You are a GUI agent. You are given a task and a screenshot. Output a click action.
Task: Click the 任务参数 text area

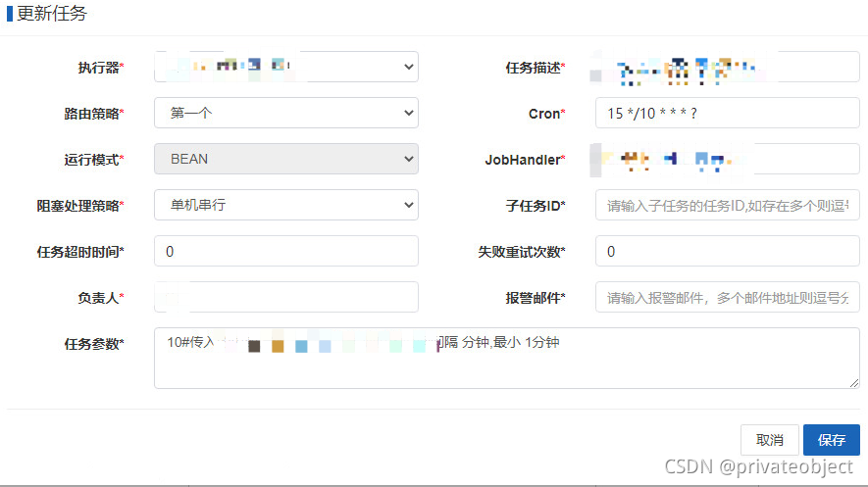pos(507,359)
